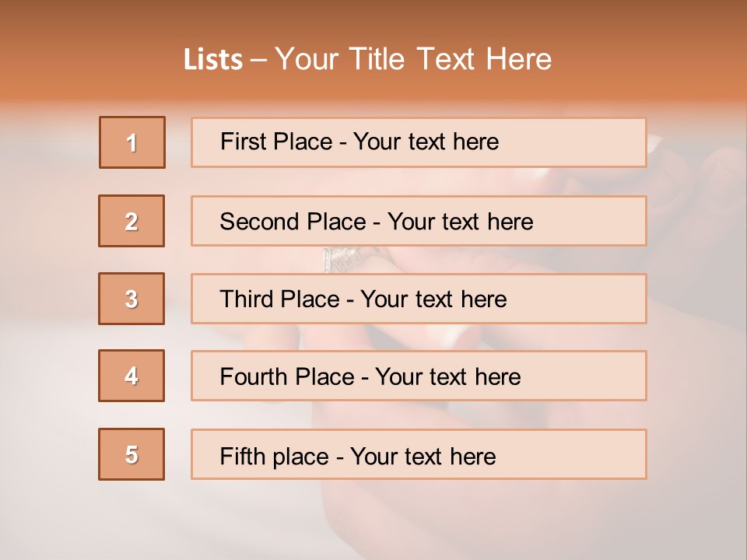Select the number 2 box

(x=132, y=221)
